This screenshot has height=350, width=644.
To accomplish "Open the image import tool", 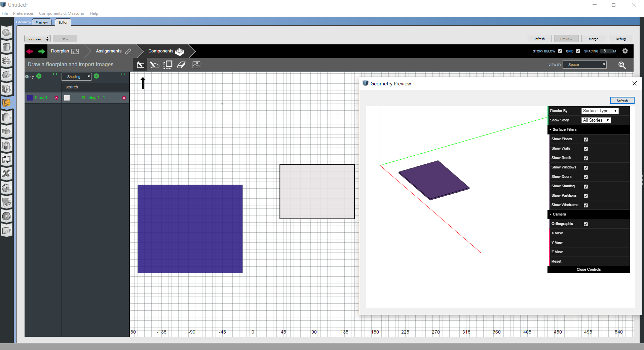I will (x=196, y=65).
